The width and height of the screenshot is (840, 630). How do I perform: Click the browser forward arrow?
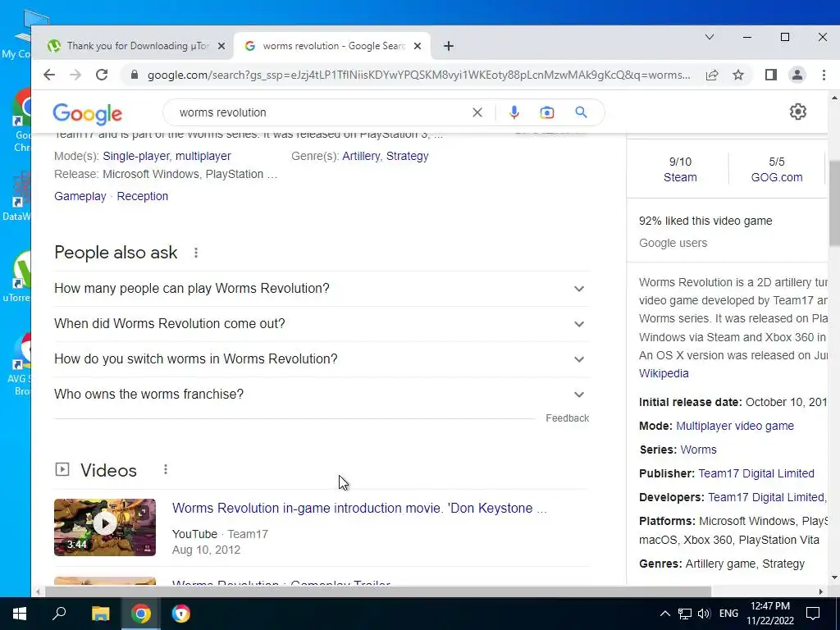click(75, 75)
